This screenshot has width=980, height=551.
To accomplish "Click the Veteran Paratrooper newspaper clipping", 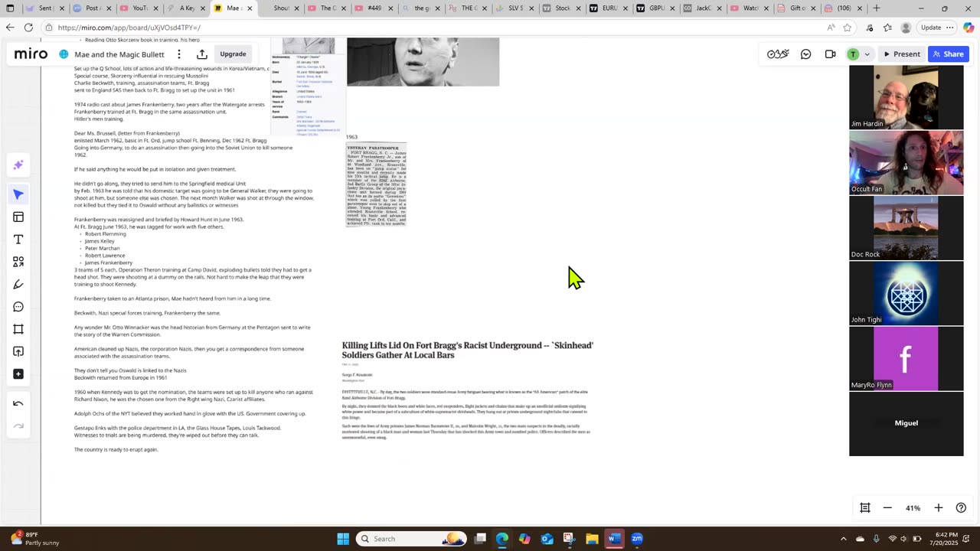I will 376,184.
